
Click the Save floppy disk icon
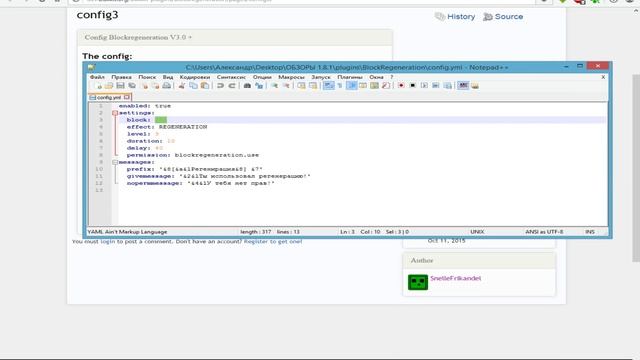point(120,86)
